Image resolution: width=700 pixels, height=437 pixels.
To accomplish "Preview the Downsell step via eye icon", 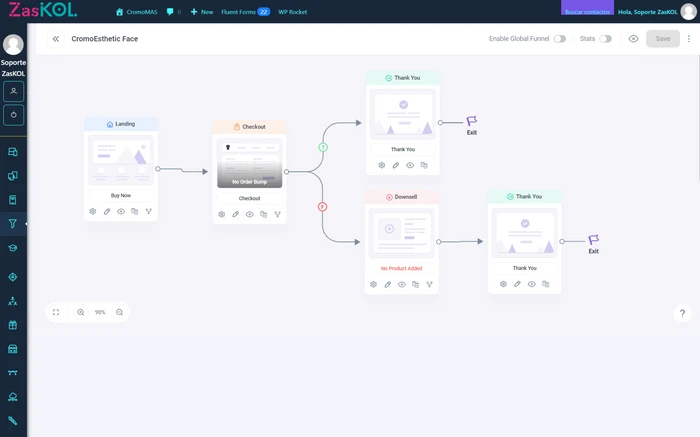I will click(x=402, y=284).
